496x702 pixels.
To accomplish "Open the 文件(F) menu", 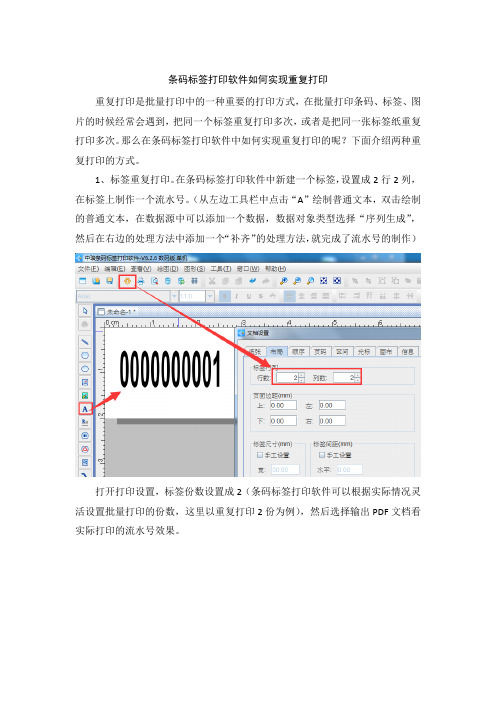I will coord(88,269).
